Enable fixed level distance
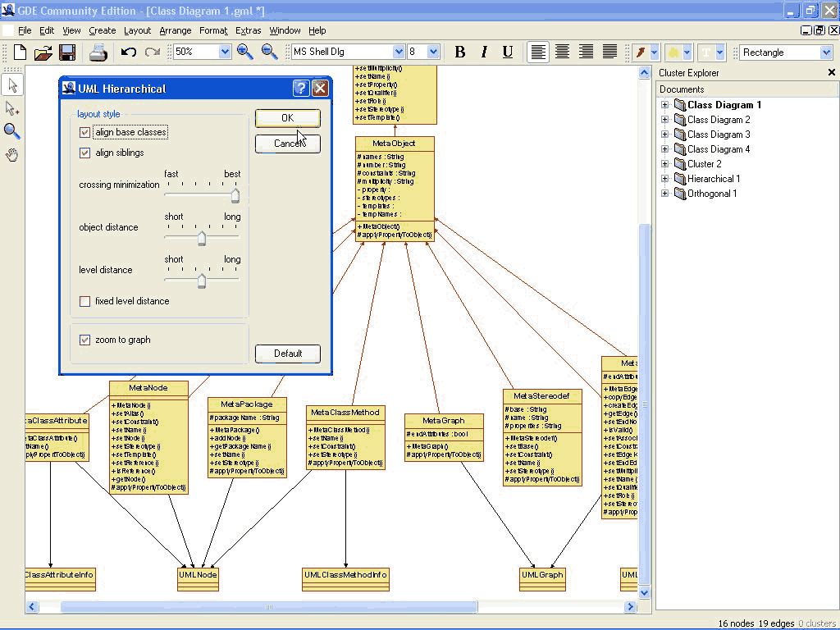Viewport: 840px width, 630px height. pyautogui.click(x=84, y=301)
